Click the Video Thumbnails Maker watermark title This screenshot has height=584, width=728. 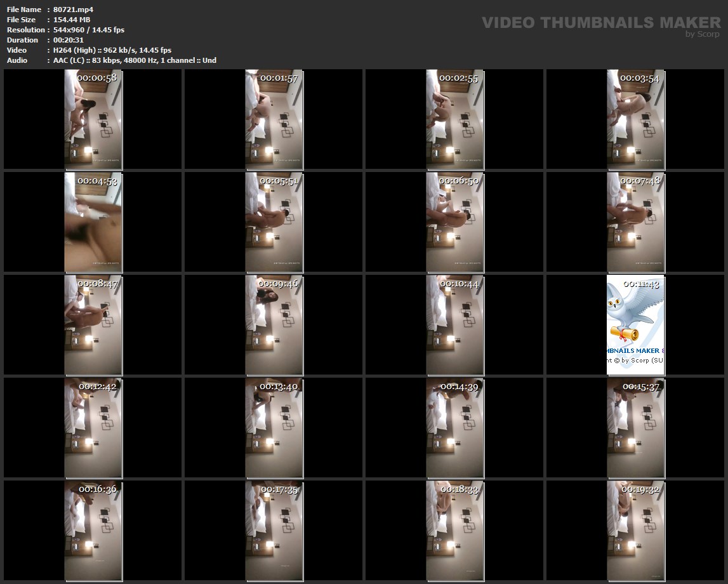pyautogui.click(x=600, y=23)
